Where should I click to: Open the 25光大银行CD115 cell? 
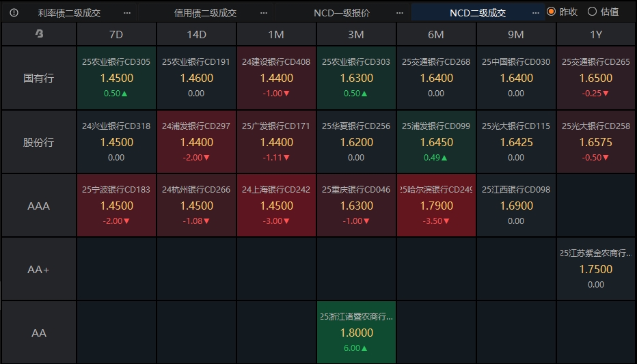tap(516, 142)
